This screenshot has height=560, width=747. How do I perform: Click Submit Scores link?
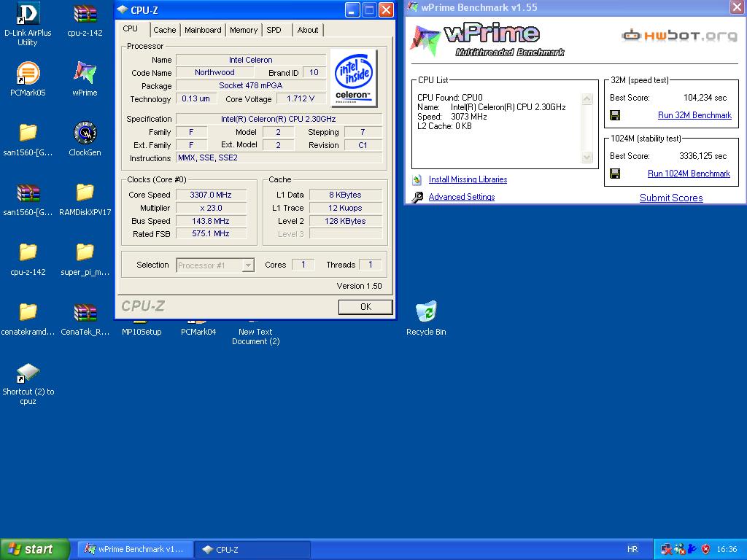click(x=671, y=198)
